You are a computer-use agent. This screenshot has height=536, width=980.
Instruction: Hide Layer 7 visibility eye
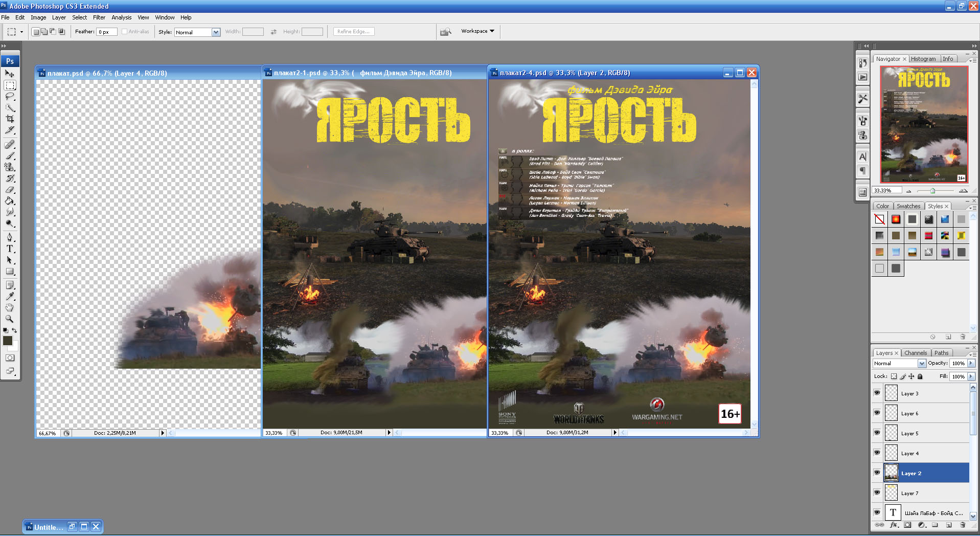pos(877,493)
